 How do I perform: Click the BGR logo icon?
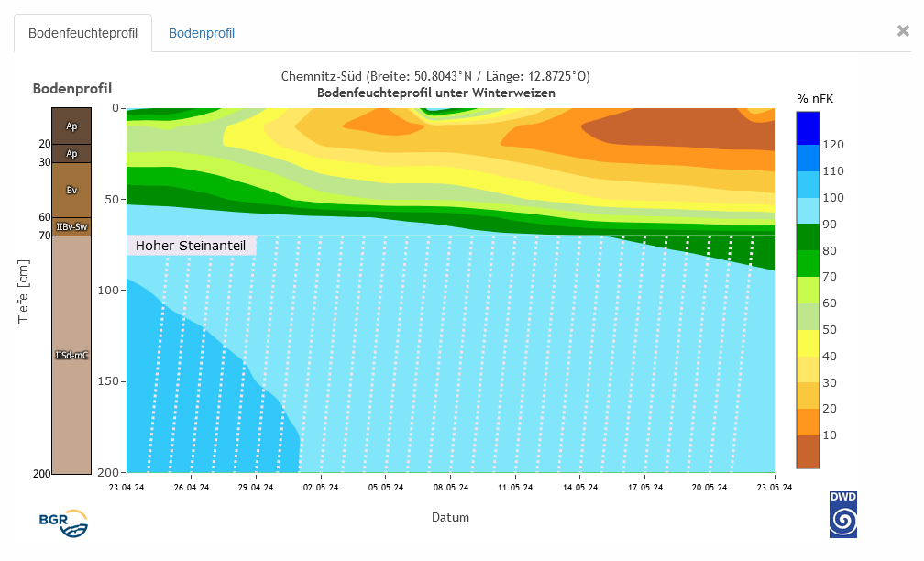(63, 522)
